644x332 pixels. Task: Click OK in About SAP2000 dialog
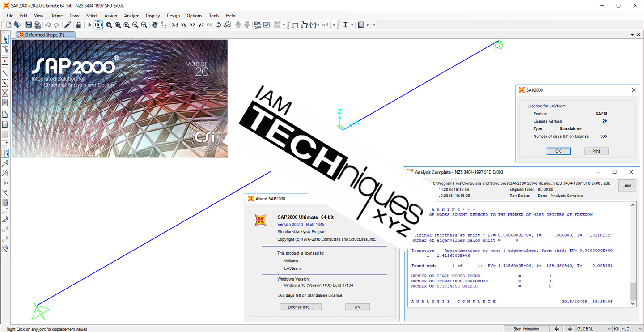click(x=357, y=307)
